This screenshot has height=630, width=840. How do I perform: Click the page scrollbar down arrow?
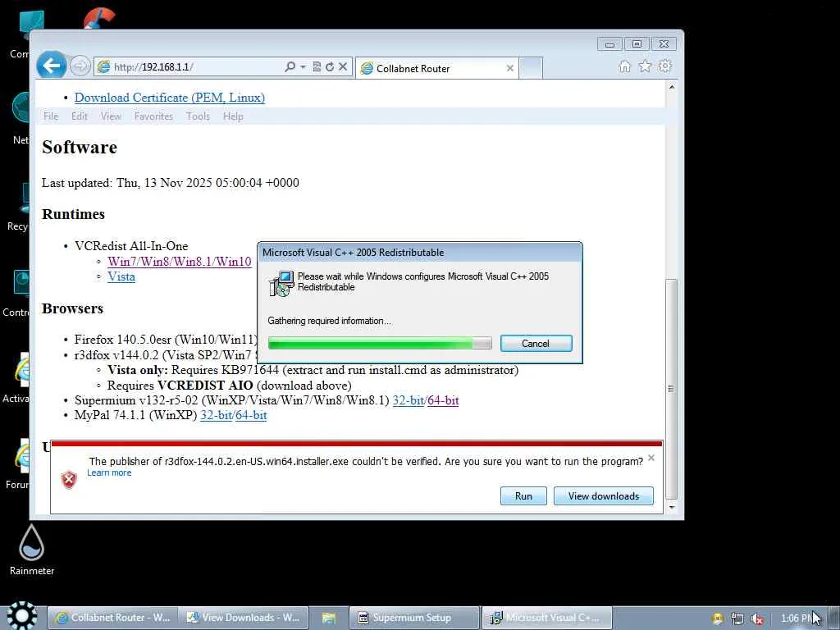(672, 507)
